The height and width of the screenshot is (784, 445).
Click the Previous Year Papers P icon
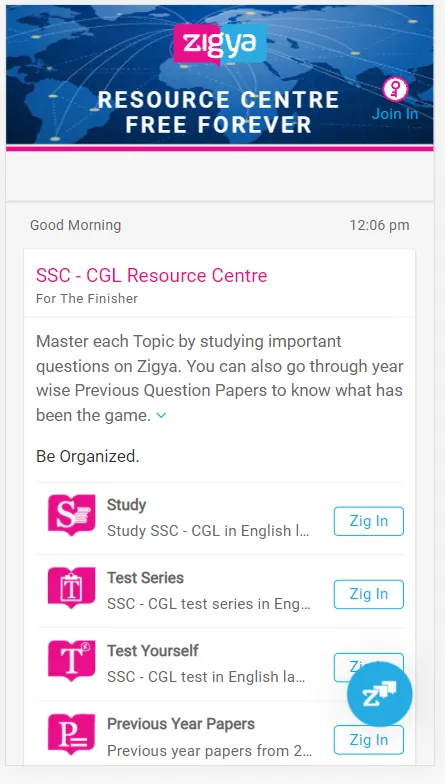[72, 734]
